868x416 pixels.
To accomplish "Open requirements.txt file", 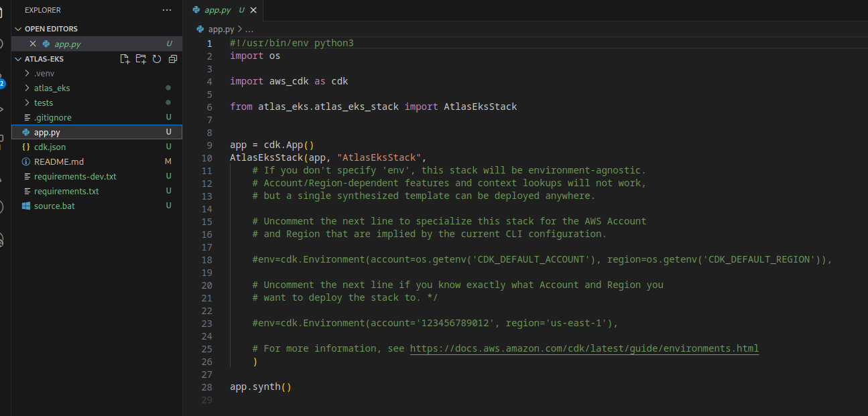I will click(x=66, y=191).
